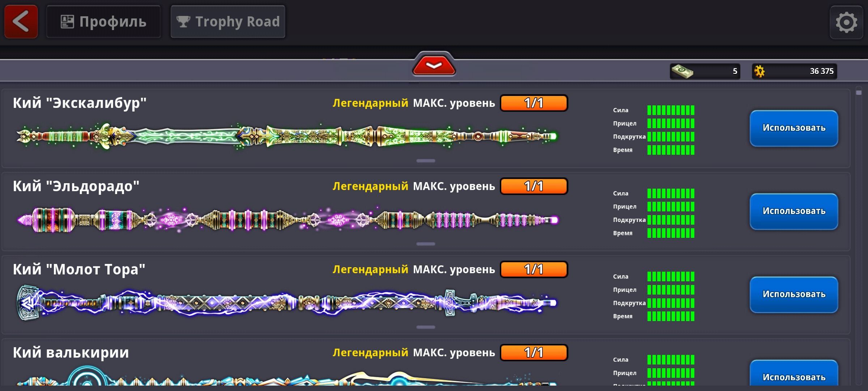Viewport: 868px width, 391px height.
Task: Open the settings gear
Action: tap(846, 22)
